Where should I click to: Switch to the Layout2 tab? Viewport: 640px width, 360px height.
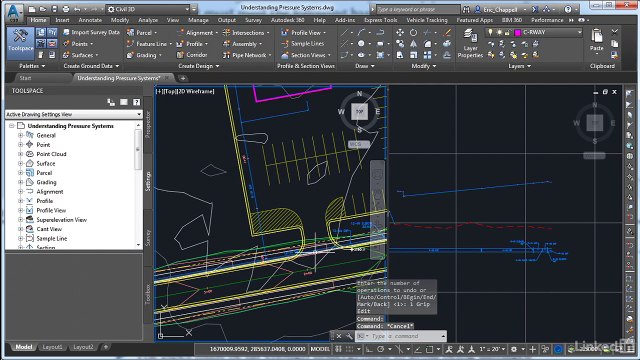click(x=83, y=347)
